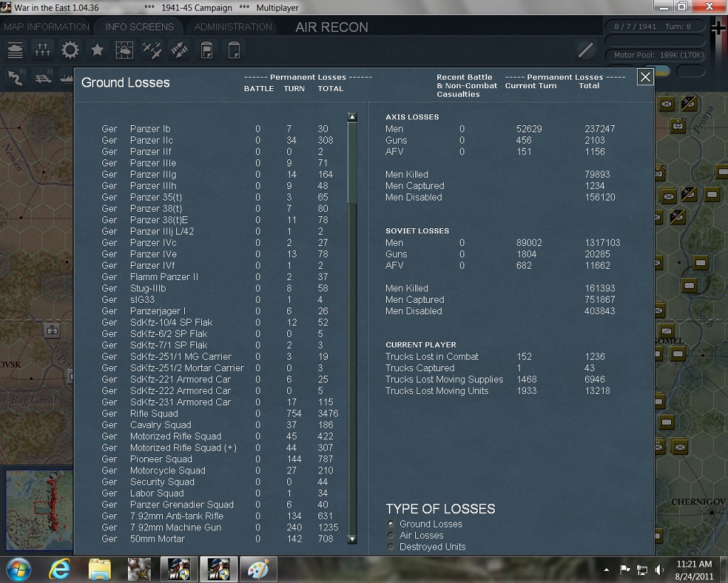This screenshot has width=728, height=583.
Task: Click the volume speaker tray icon
Action: tap(659, 569)
